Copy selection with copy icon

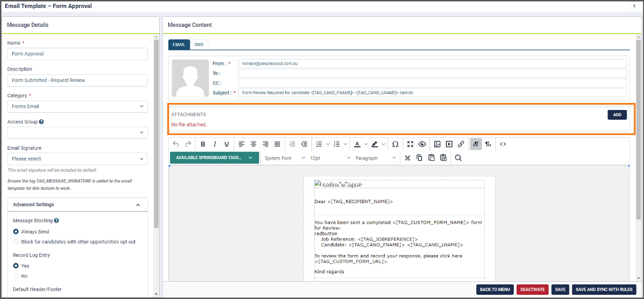tap(419, 158)
